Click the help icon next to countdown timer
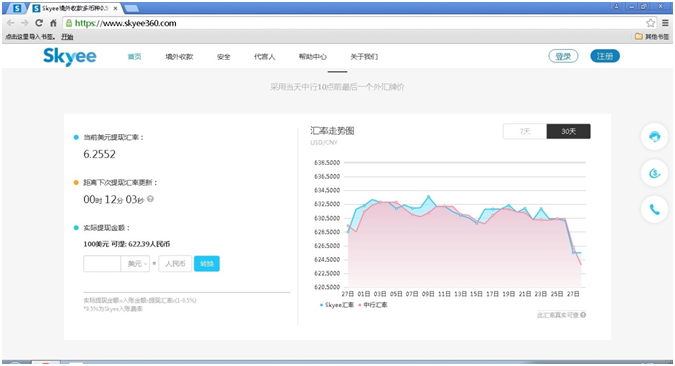Screen dimensions: 675x366 point(150,199)
